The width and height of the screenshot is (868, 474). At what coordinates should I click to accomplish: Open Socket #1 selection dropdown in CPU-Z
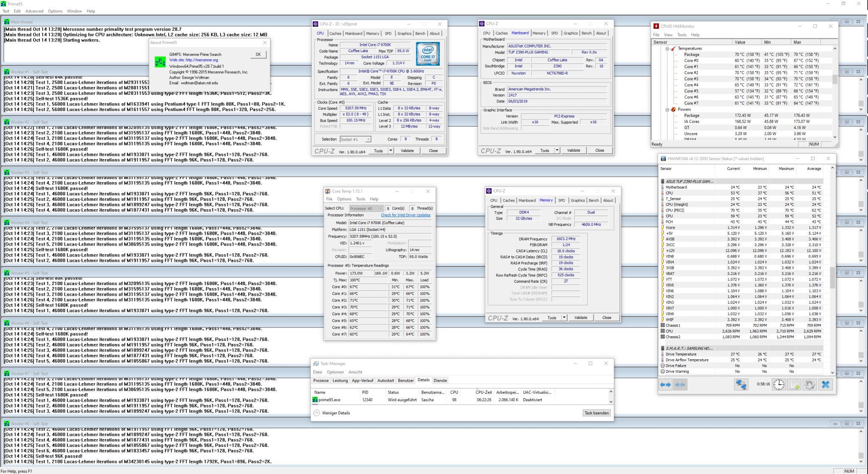368,139
